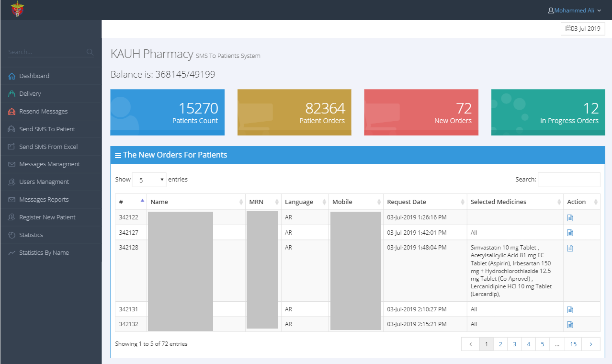Go to pagination page 2
Viewport: 612px width, 364px height.
pos(500,344)
